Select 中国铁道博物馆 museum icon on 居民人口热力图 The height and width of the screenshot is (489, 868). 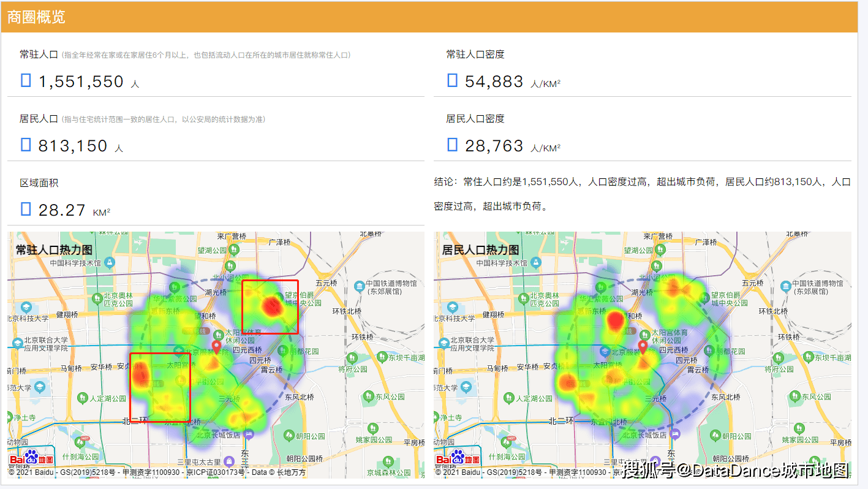pos(786,287)
